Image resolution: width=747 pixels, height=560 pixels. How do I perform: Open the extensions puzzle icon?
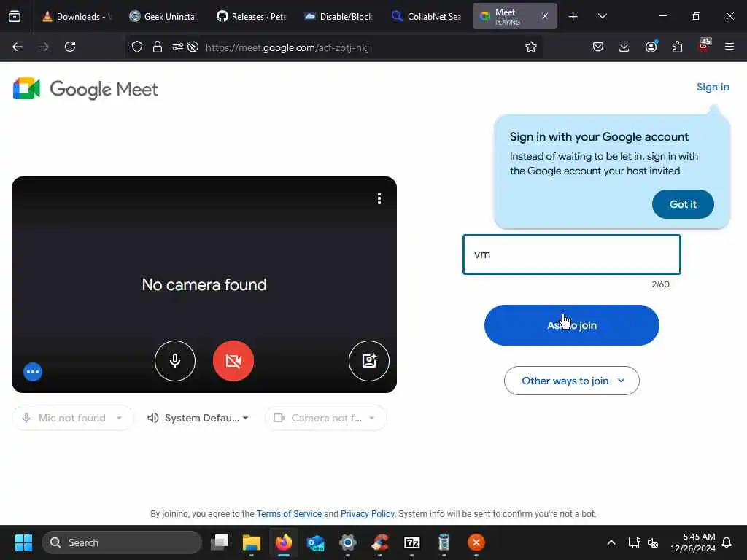pos(677,47)
